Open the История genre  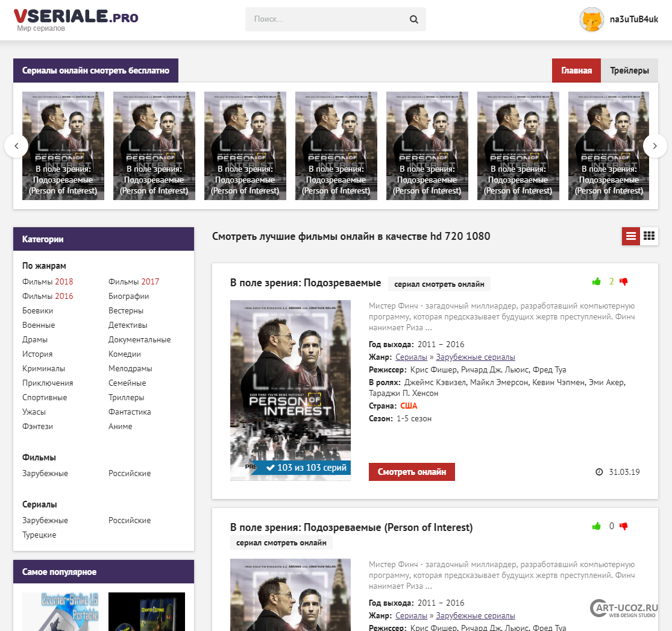coord(37,354)
